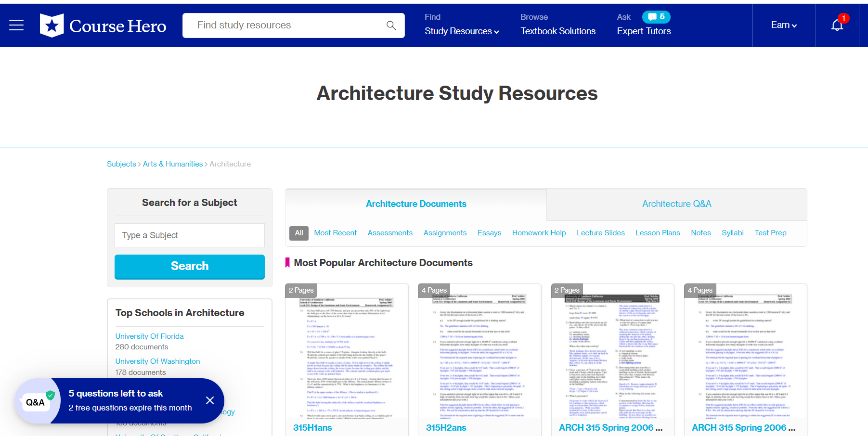
Task: Filter by Essays
Action: 489,233
